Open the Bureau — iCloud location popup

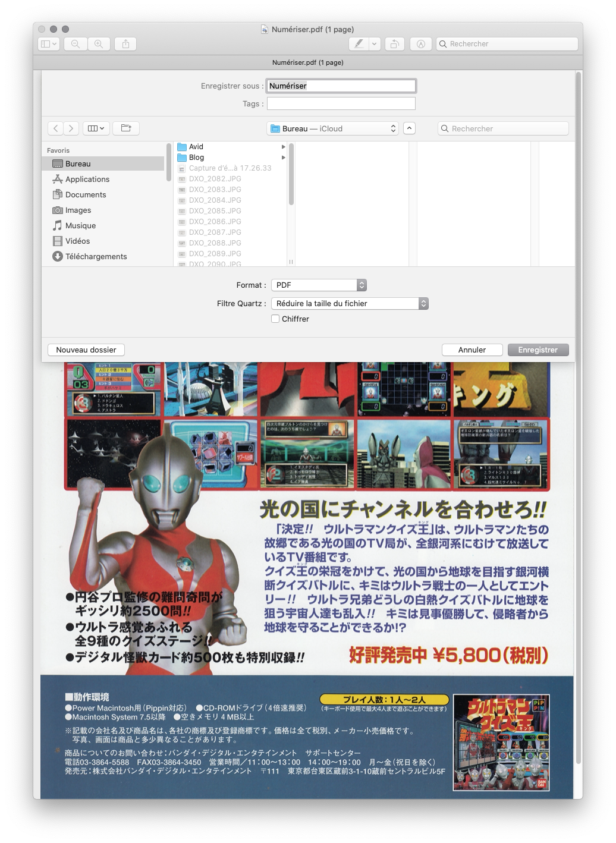point(333,128)
